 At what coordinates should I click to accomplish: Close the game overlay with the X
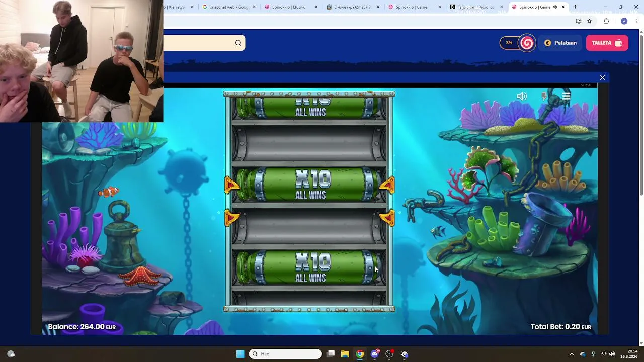pyautogui.click(x=602, y=78)
